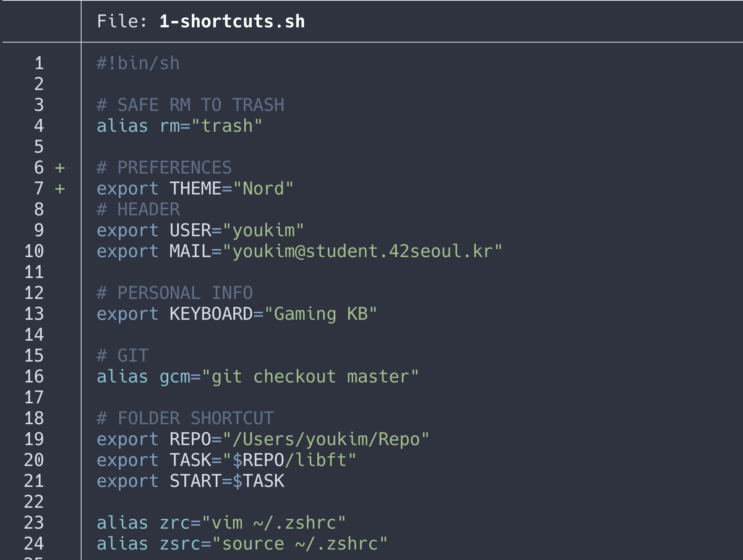Click the "git checkout master" string
The height and width of the screenshot is (560, 743).
310,377
